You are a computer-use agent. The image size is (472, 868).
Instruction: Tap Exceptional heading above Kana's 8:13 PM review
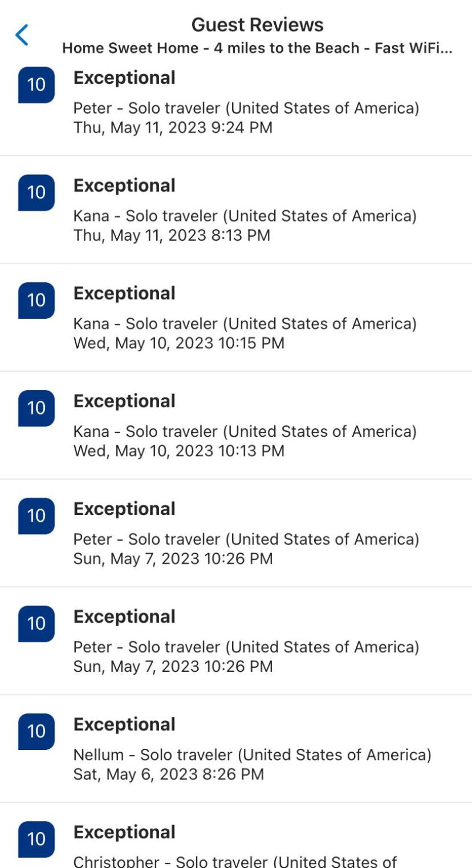(x=124, y=185)
